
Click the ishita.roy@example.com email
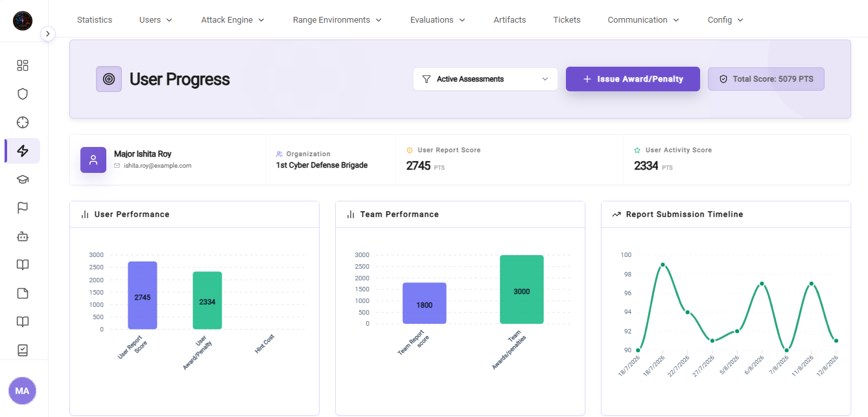click(x=158, y=166)
